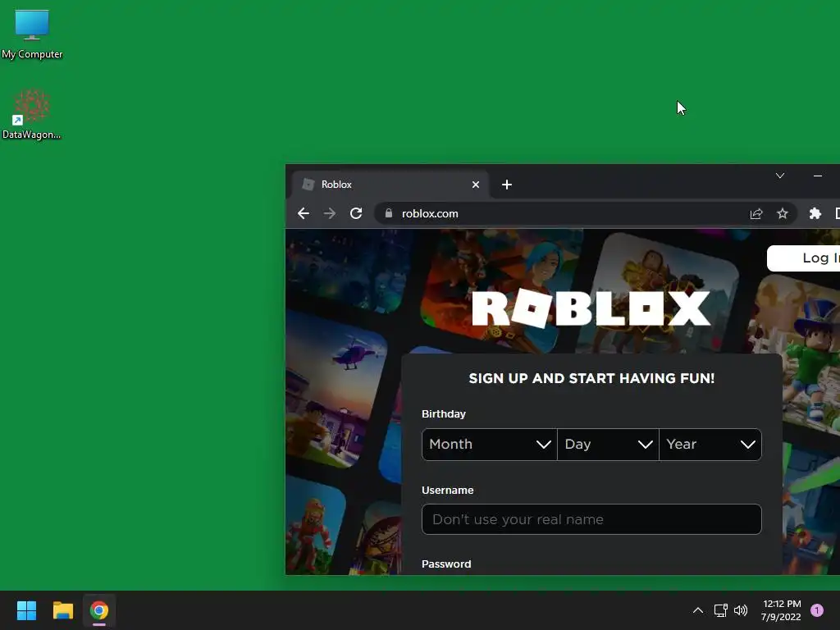The height and width of the screenshot is (630, 840).
Task: Click the sign up heading text
Action: [591, 378]
